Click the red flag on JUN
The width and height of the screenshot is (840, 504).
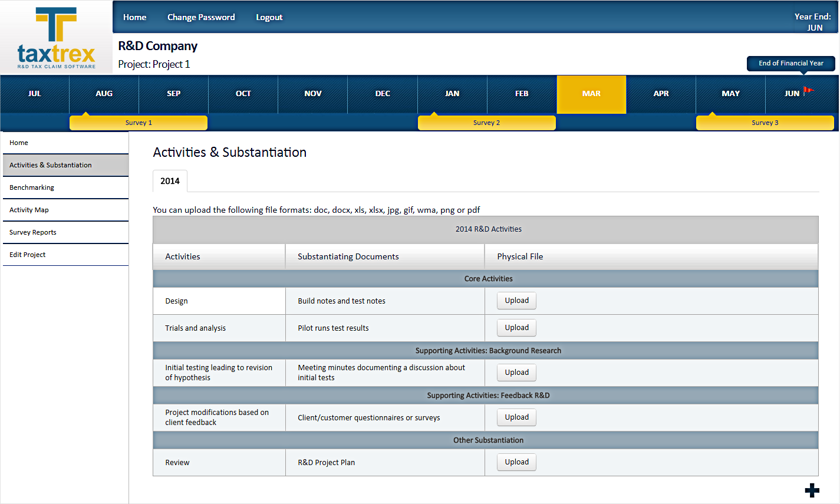point(808,90)
